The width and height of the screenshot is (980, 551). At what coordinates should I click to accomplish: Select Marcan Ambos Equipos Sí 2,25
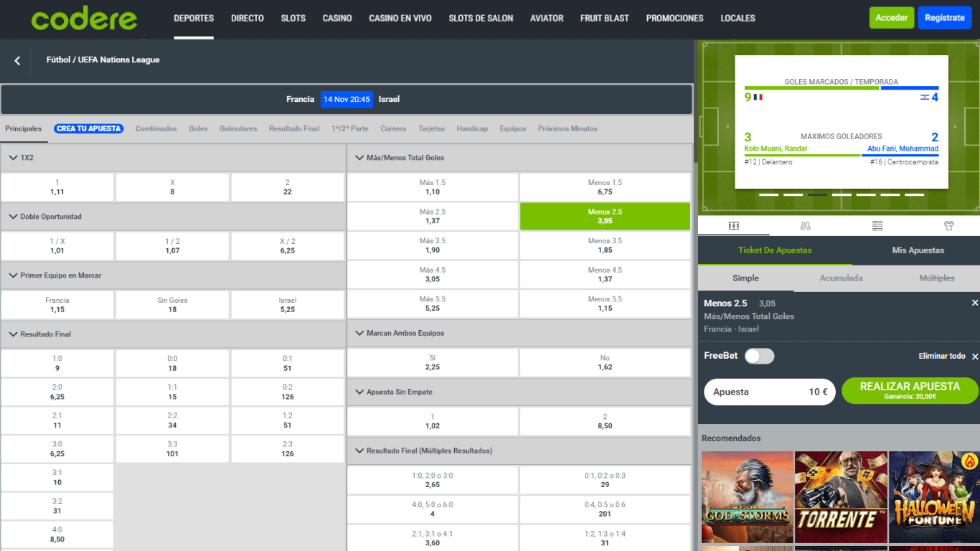coord(433,362)
